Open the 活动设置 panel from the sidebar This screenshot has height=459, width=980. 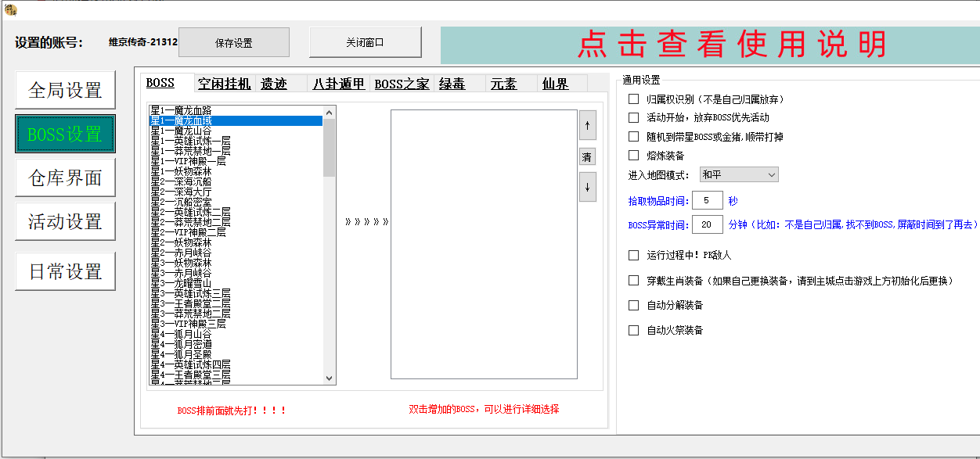tap(64, 221)
